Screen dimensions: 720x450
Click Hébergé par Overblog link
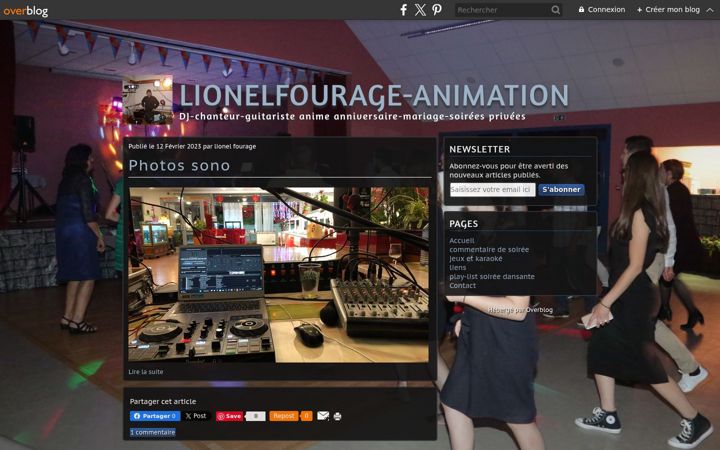pyautogui.click(x=520, y=310)
